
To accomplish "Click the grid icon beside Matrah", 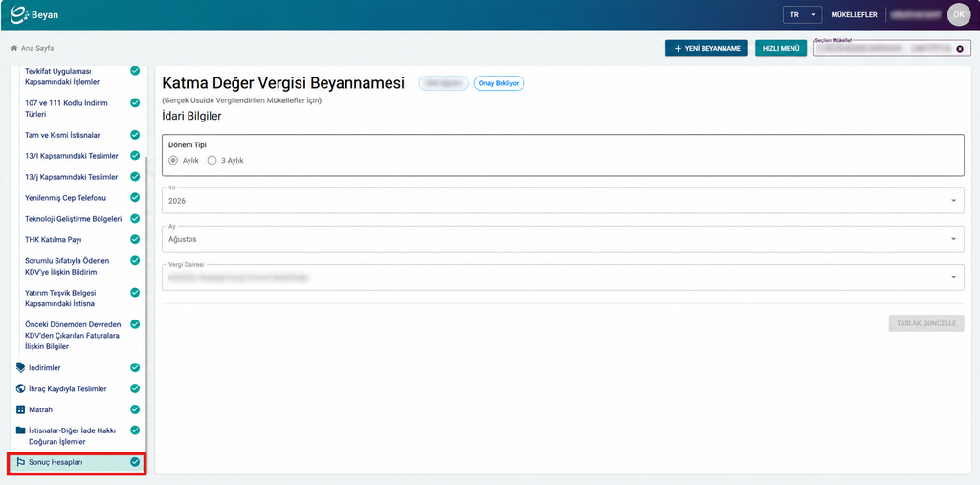I will point(21,410).
